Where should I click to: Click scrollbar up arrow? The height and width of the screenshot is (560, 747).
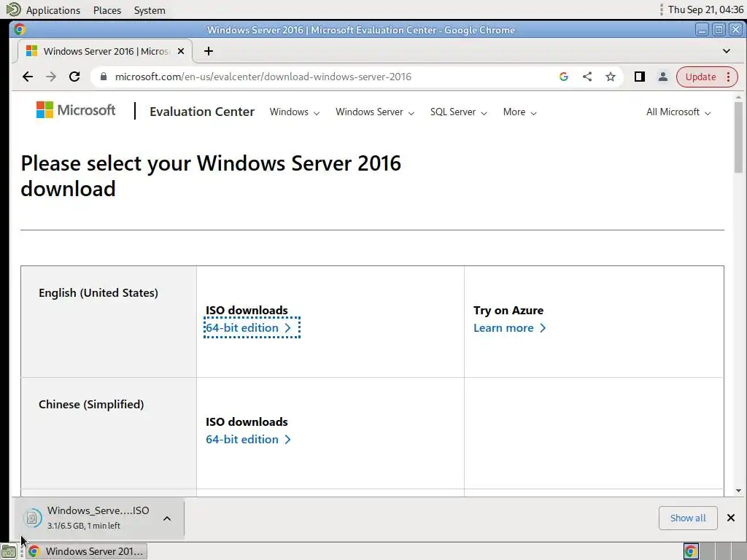(738, 97)
